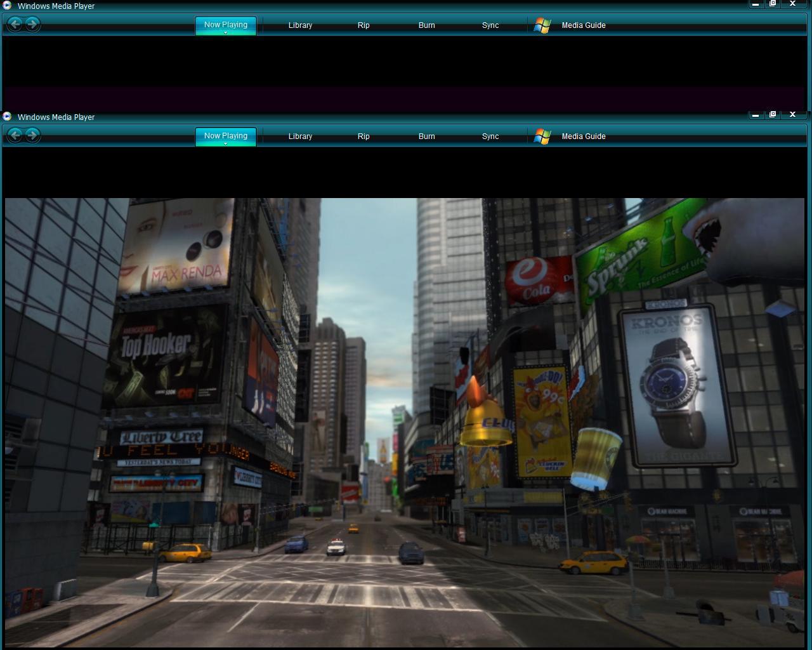Expand Now Playing dropdown arrow in upper window

coord(225,32)
